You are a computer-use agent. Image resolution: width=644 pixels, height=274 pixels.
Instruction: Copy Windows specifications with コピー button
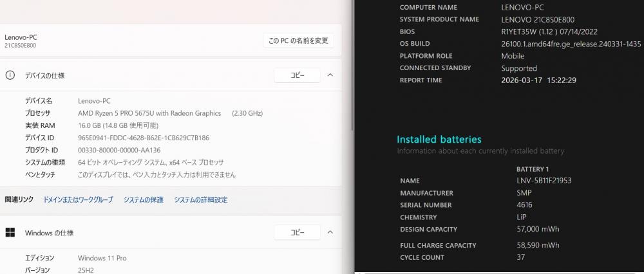pyautogui.click(x=297, y=233)
